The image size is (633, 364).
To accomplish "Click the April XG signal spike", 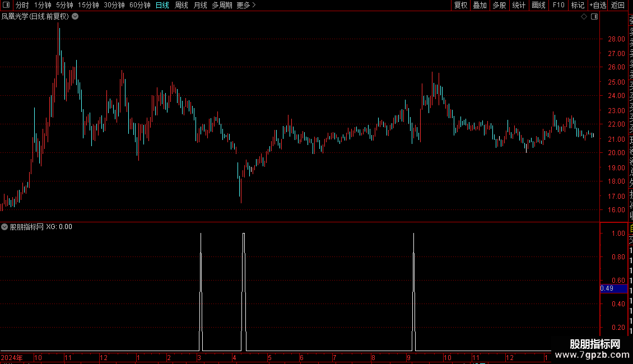I will point(244,292).
